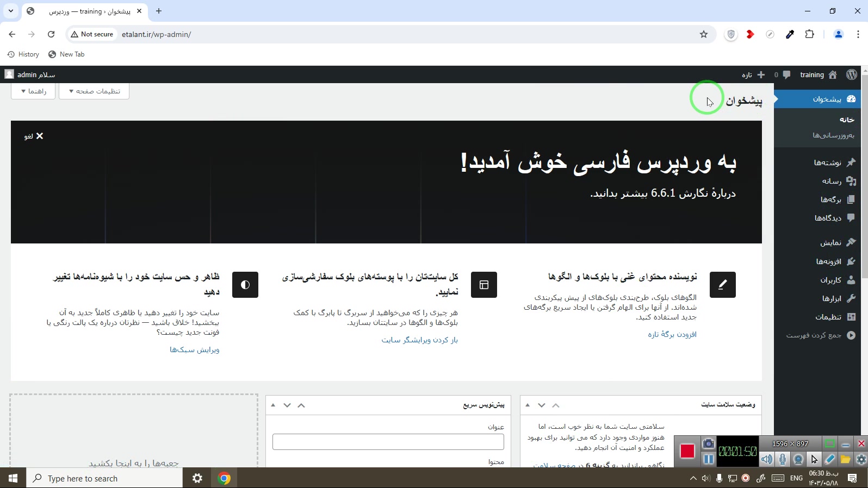
Task: Go back to the previous page
Action: pyautogui.click(x=12, y=34)
